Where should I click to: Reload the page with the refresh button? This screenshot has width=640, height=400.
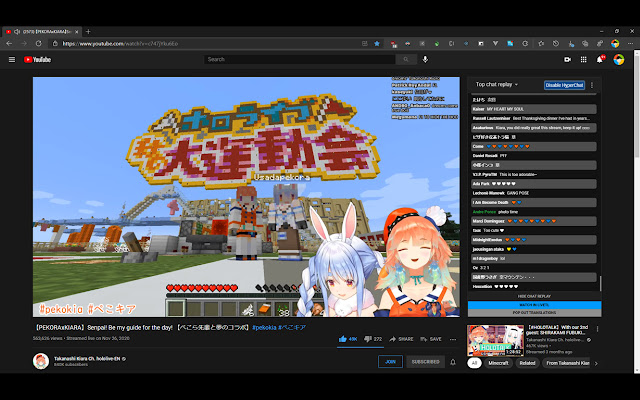click(38, 43)
